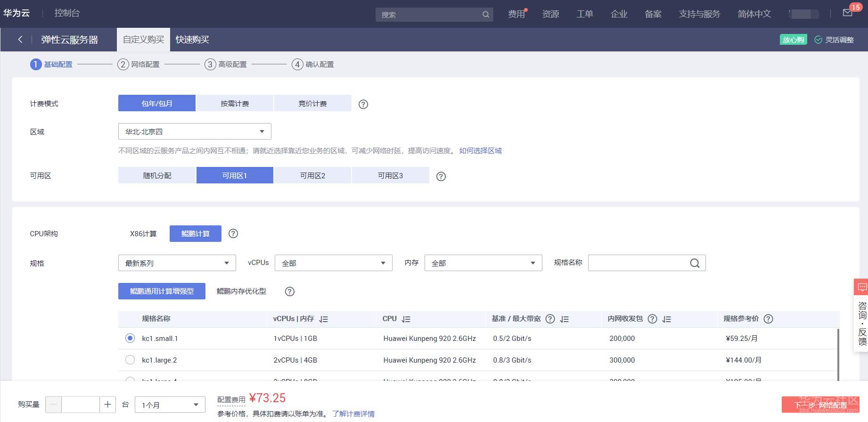Click the help icon for 基准/最大带宽 column
868x422 pixels.
(550, 319)
